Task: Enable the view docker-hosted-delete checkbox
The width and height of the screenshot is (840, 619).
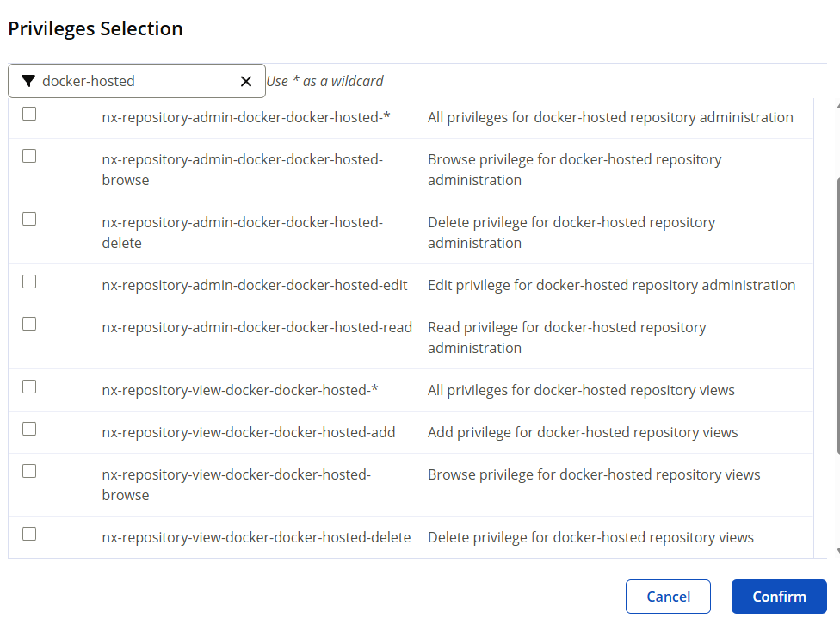Action: (29, 534)
